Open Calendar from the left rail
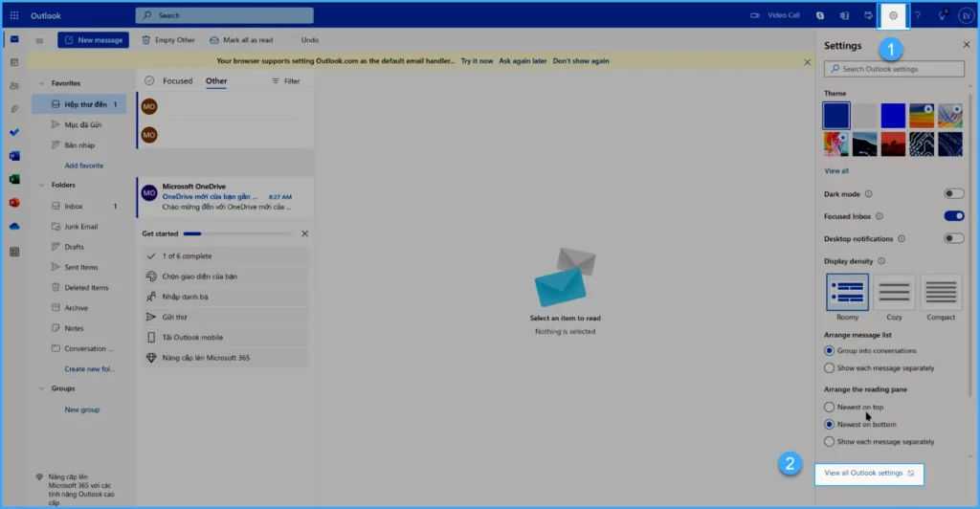Screen dimensions: 980x509 [14, 62]
